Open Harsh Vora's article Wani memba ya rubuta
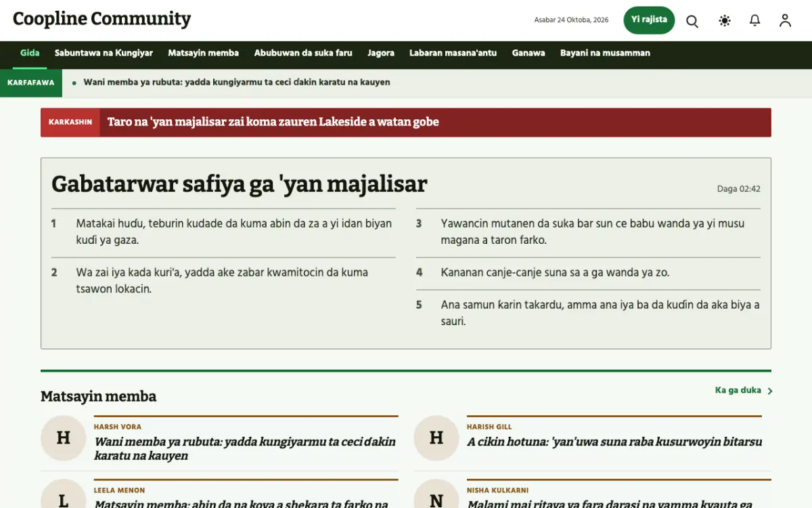Image resolution: width=812 pixels, height=508 pixels. (x=245, y=448)
